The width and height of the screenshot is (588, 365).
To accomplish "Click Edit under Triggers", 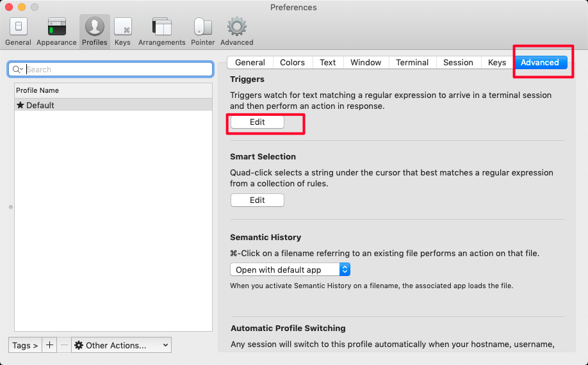I will pos(257,122).
